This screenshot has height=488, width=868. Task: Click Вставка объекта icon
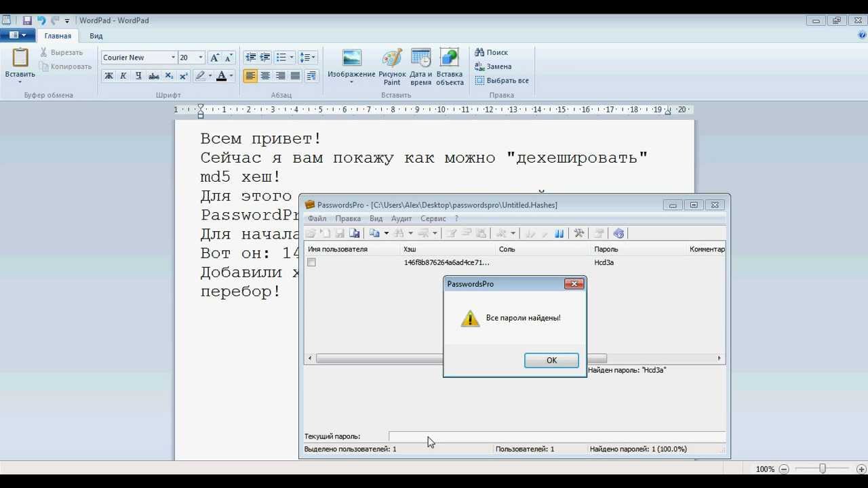coord(450,66)
